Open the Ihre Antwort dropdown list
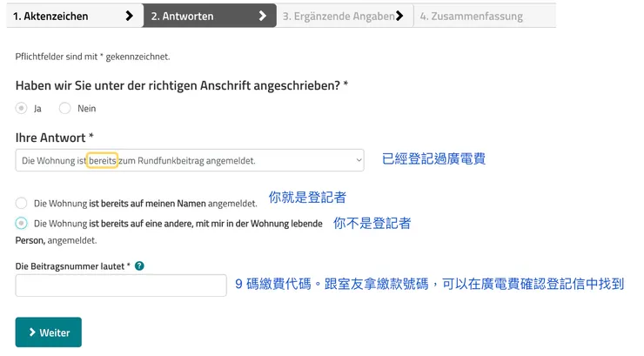 click(x=190, y=160)
